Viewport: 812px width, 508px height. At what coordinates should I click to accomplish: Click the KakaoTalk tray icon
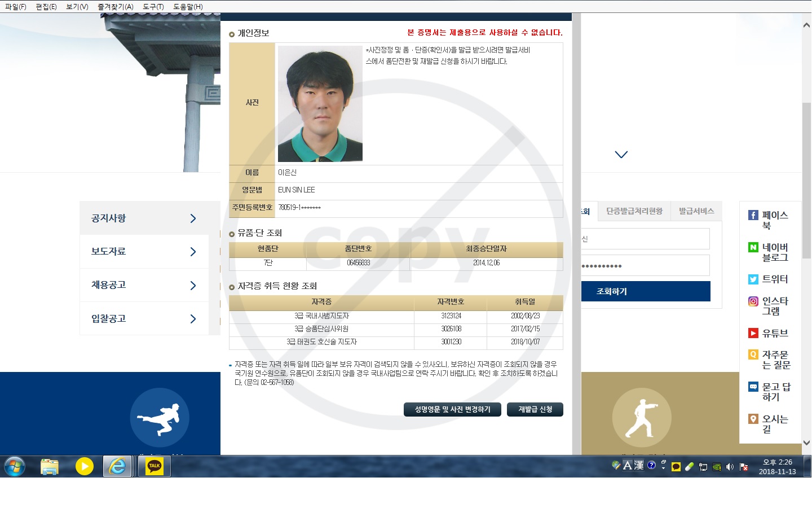tap(676, 467)
